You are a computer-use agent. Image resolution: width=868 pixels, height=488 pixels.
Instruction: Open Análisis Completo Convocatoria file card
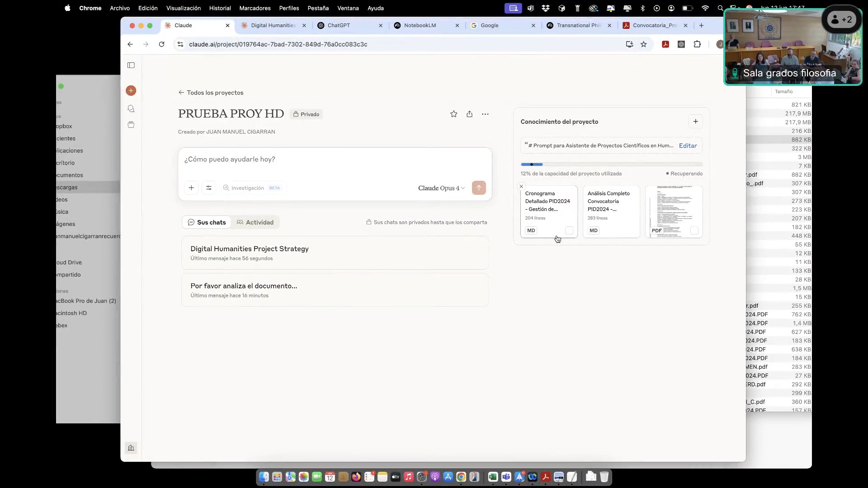612,211
